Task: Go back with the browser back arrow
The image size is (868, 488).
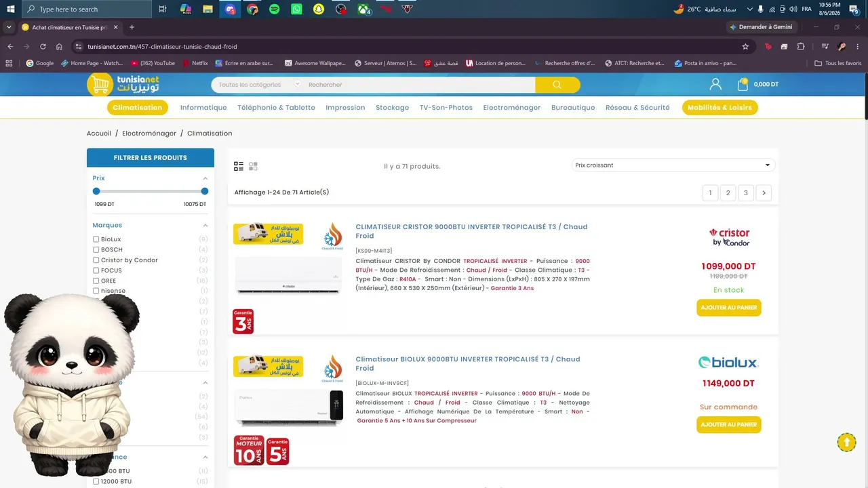Action: [x=10, y=47]
